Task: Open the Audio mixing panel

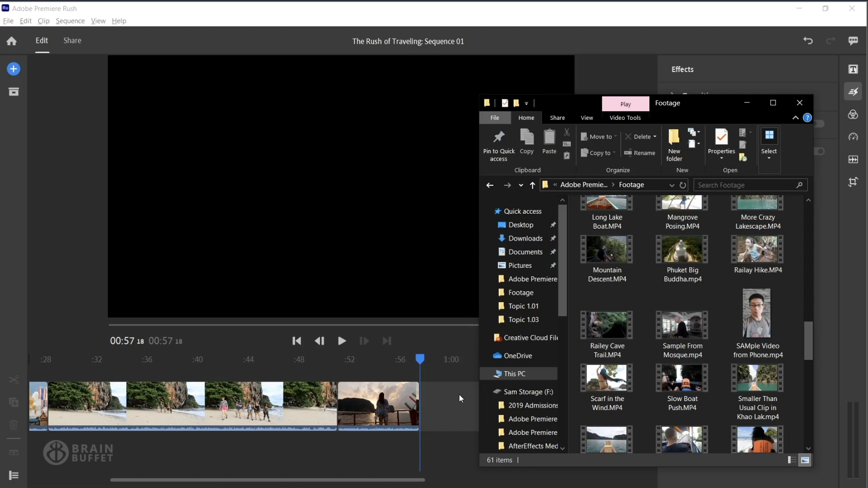Action: (854, 160)
